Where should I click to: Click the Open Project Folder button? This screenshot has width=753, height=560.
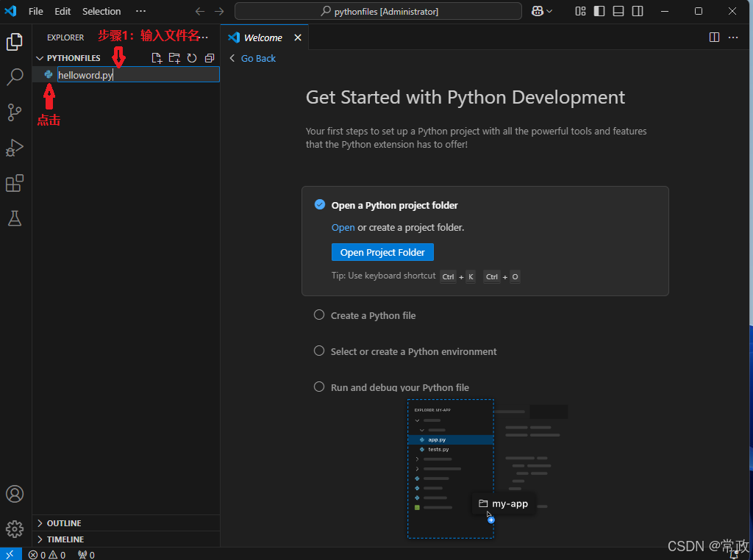tap(382, 252)
